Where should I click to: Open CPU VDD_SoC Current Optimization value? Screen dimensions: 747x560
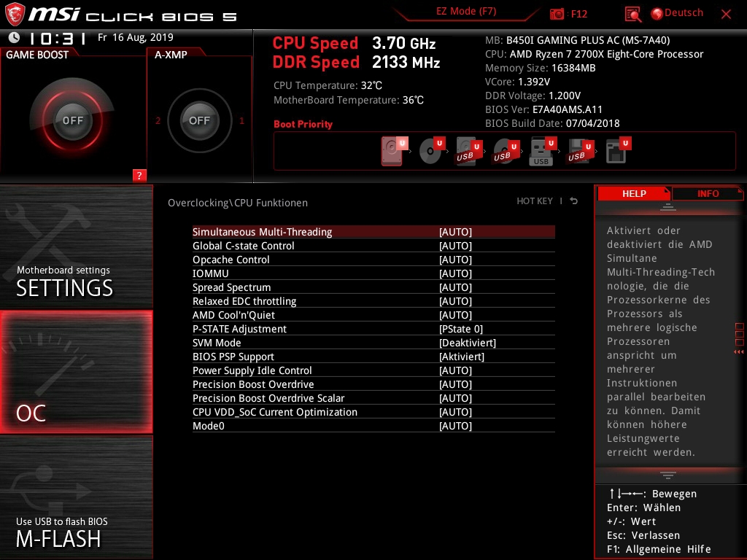[x=455, y=412]
